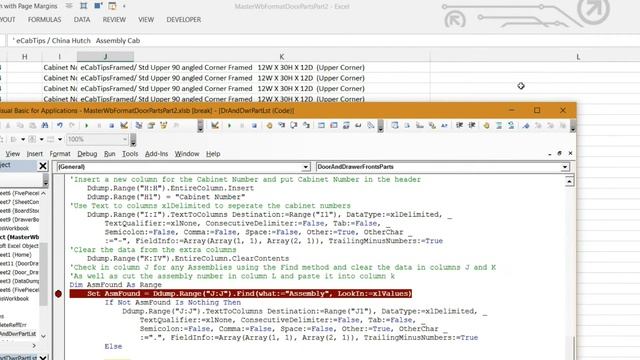Click the highlighted Set AsmFound code line
The height and width of the screenshot is (360, 640).
coord(241,293)
